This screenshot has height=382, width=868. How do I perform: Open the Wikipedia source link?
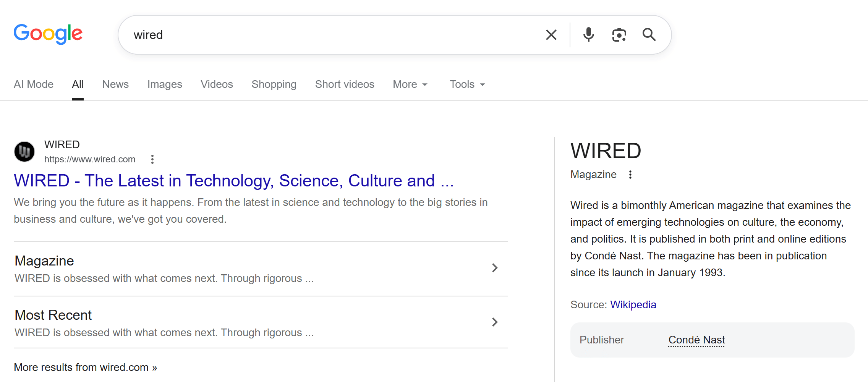[633, 305]
